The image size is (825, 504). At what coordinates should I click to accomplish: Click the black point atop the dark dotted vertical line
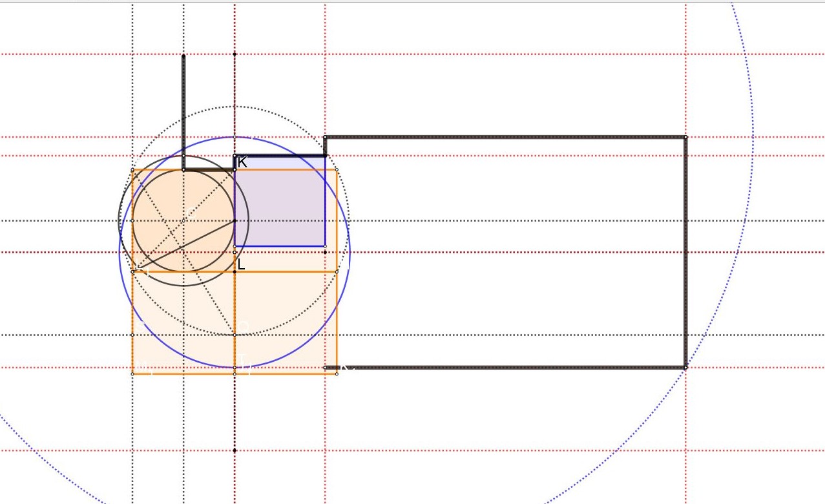pos(235,54)
